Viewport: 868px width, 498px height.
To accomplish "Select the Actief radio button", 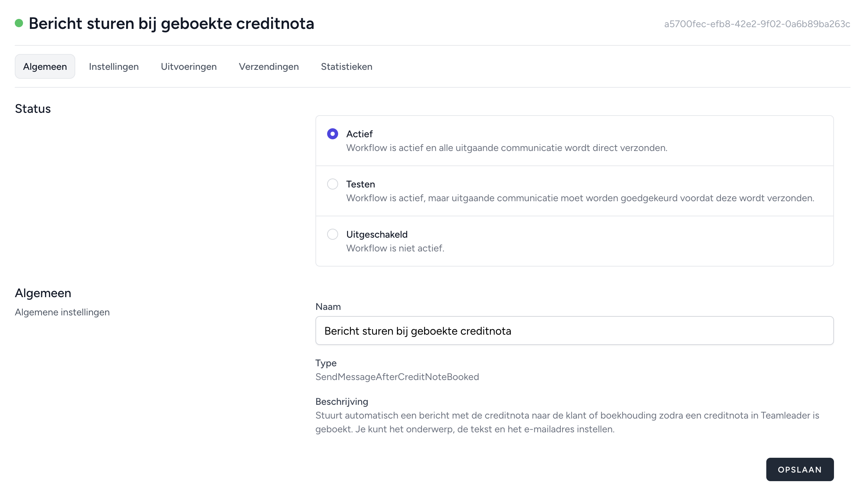I will [332, 134].
